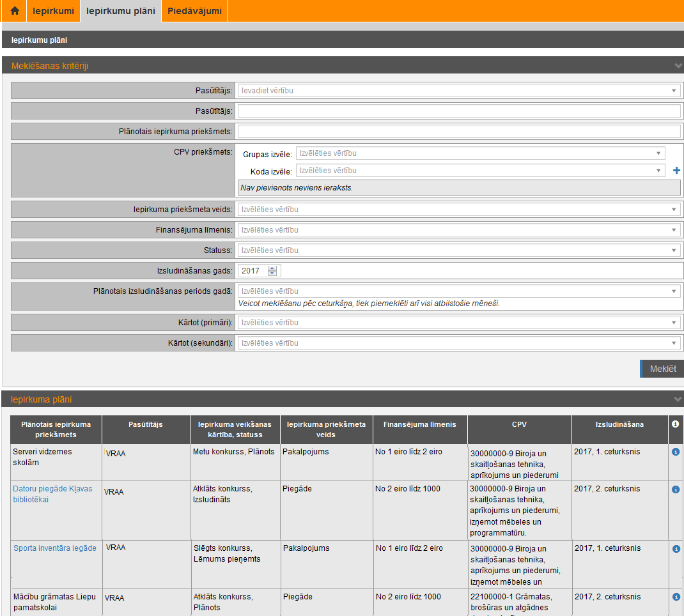This screenshot has width=684, height=616.
Task: Add CPV code with the plus icon
Action: (x=677, y=171)
